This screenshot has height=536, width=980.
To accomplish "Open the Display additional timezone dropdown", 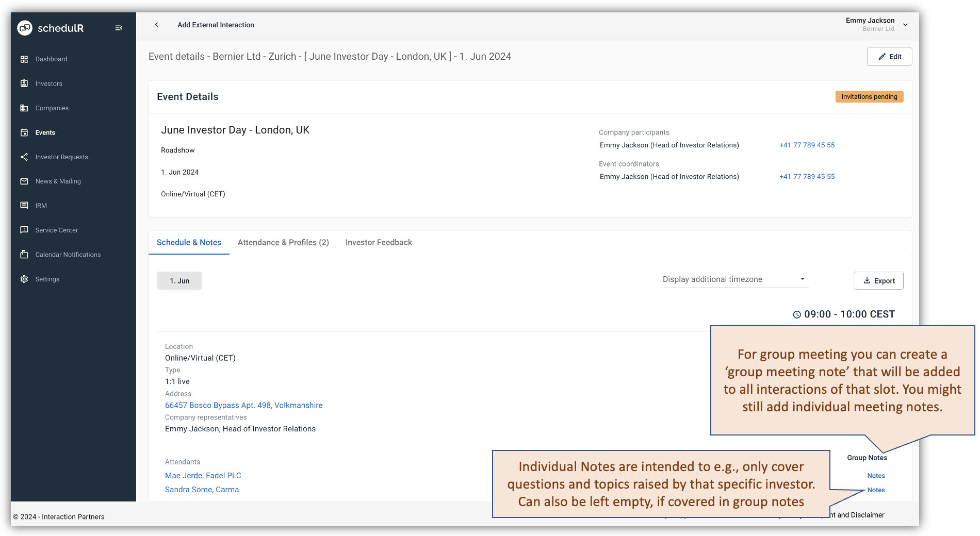I will point(734,279).
